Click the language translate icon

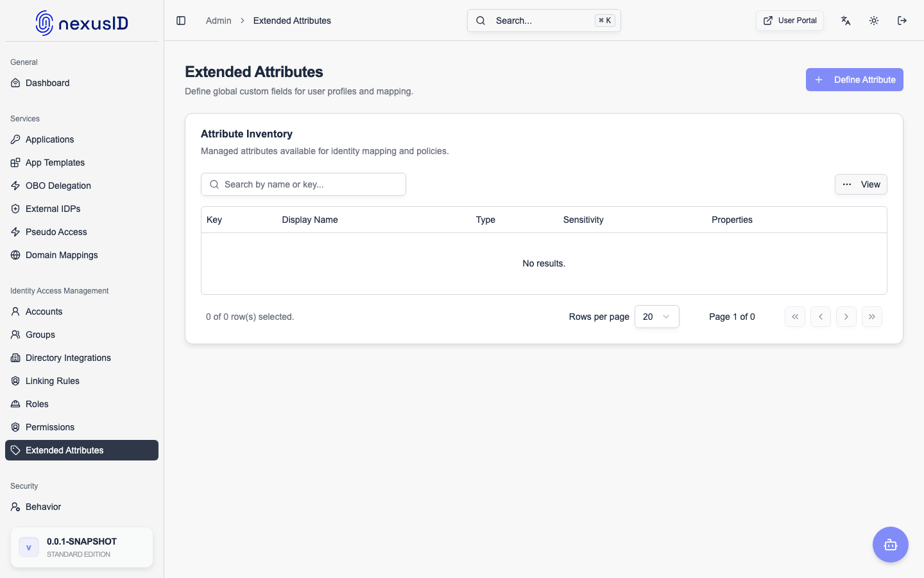846,21
